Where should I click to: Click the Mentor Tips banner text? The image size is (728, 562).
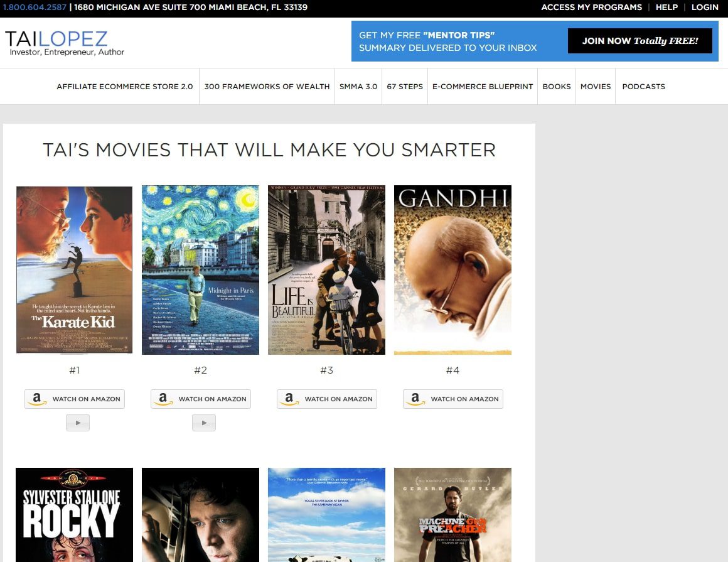coord(447,41)
